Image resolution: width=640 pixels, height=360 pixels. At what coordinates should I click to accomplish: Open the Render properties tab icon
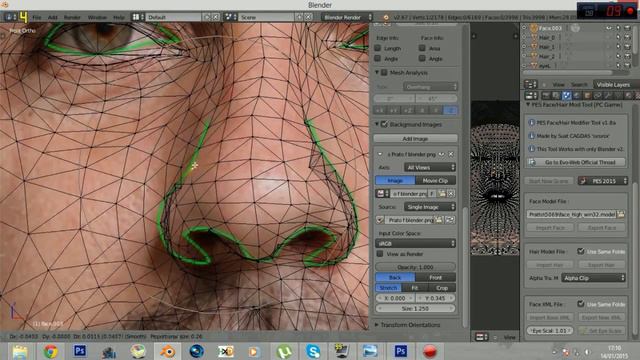click(x=546, y=96)
